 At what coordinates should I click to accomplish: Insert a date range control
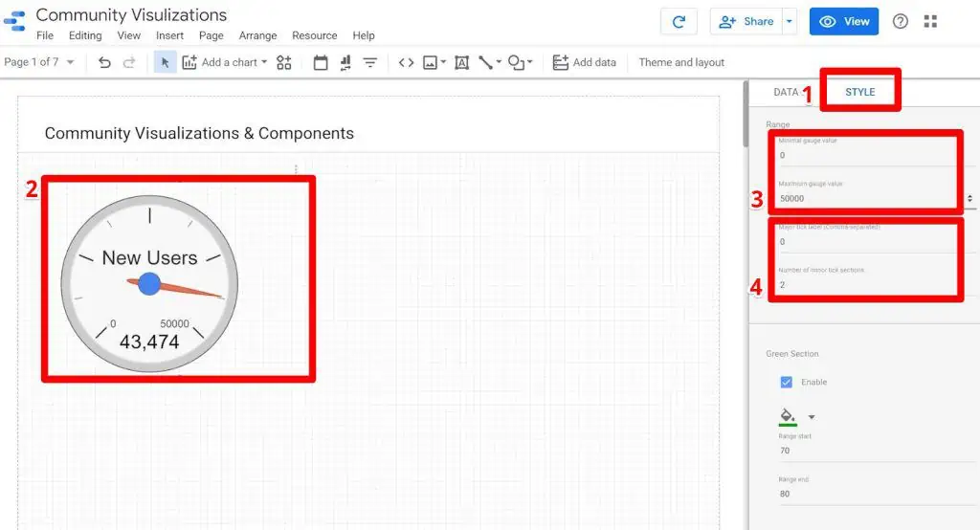(x=321, y=62)
